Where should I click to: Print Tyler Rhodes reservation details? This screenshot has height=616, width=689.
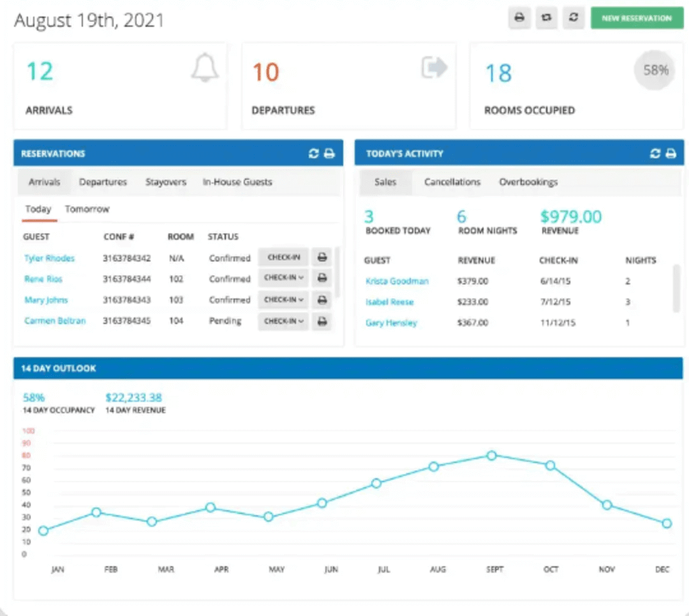(x=322, y=257)
